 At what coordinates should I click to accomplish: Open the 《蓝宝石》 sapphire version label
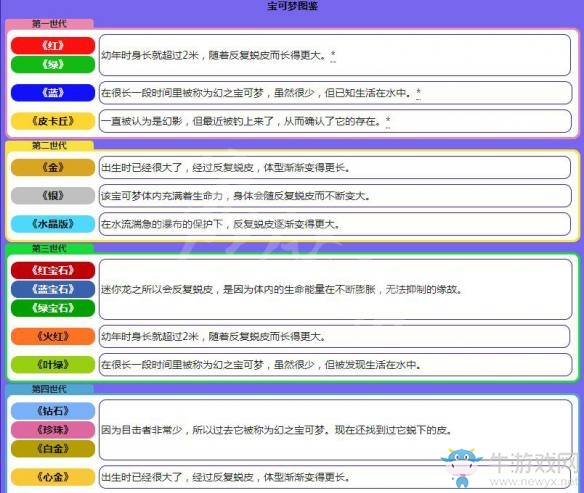coord(53,289)
